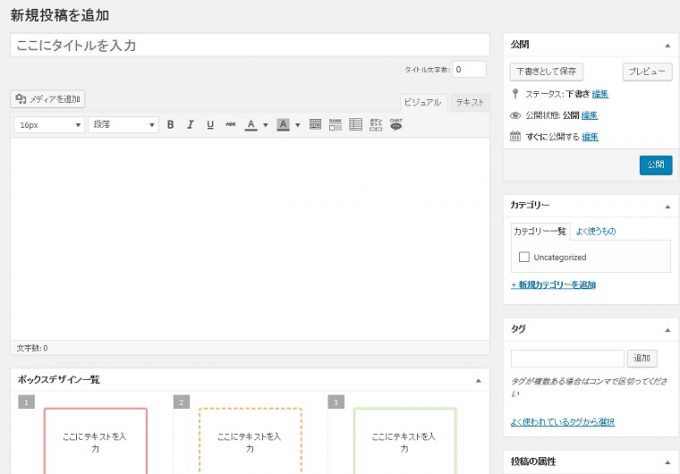Image resolution: width=680 pixels, height=474 pixels.
Task: Open the 段落 paragraph format dropdown
Action: tap(123, 125)
